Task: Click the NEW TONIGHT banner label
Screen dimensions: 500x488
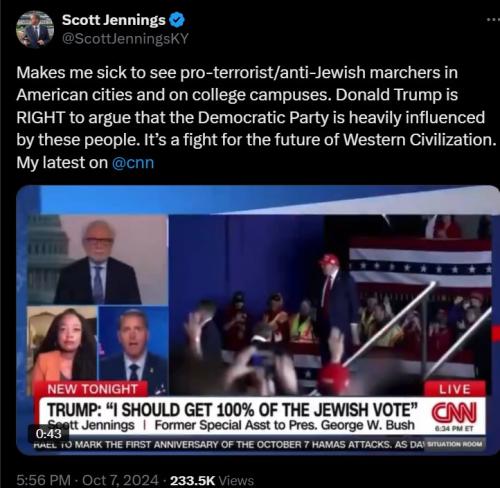Action: (92, 389)
